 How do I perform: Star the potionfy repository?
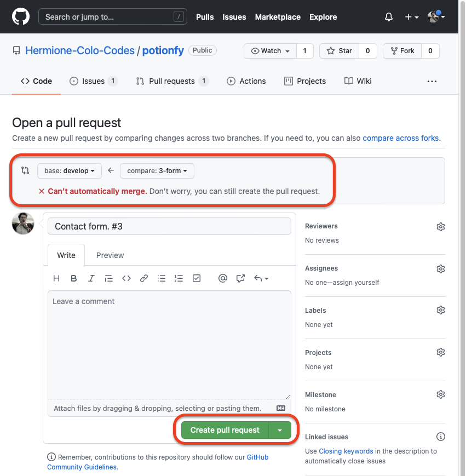click(x=340, y=51)
